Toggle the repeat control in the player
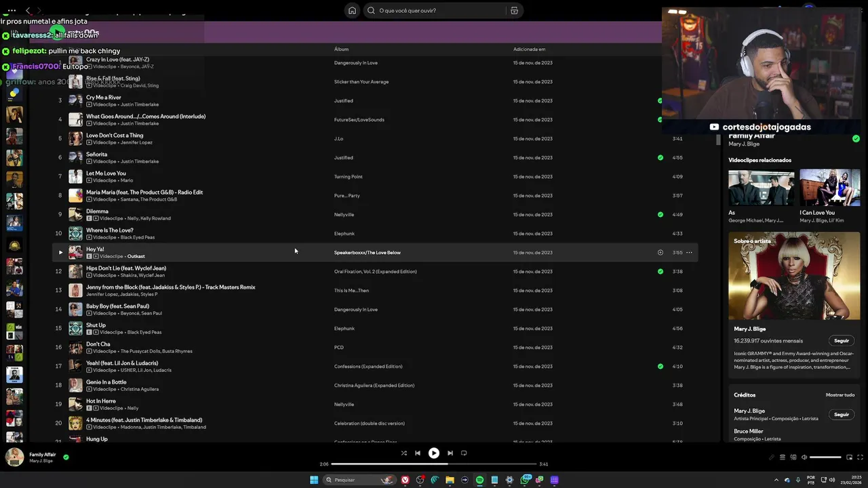The image size is (868, 488). pos(464,453)
